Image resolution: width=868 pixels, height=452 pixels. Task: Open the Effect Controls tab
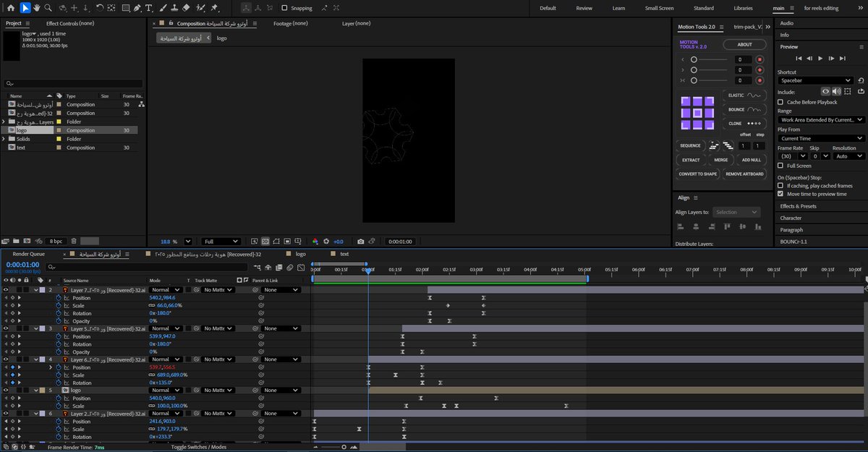70,23
